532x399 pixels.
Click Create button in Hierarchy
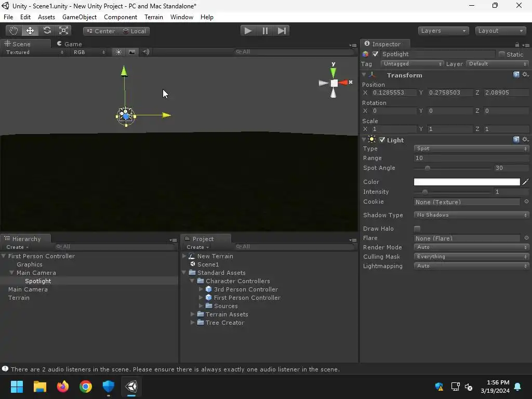(17, 247)
